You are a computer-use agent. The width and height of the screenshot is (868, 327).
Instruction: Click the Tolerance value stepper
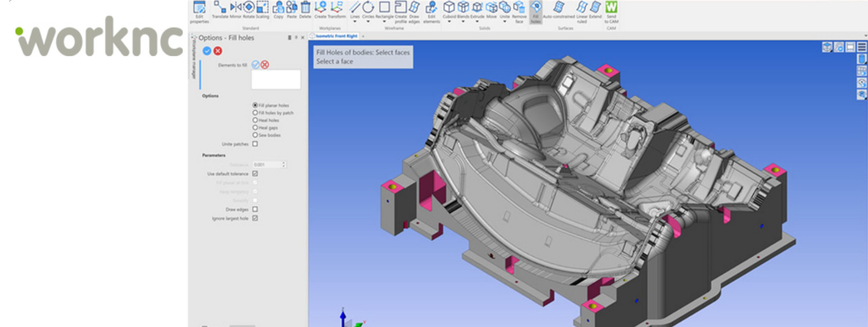pos(284,165)
